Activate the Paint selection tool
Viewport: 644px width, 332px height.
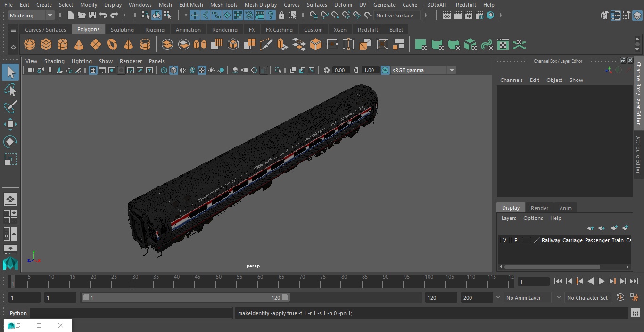[10, 107]
